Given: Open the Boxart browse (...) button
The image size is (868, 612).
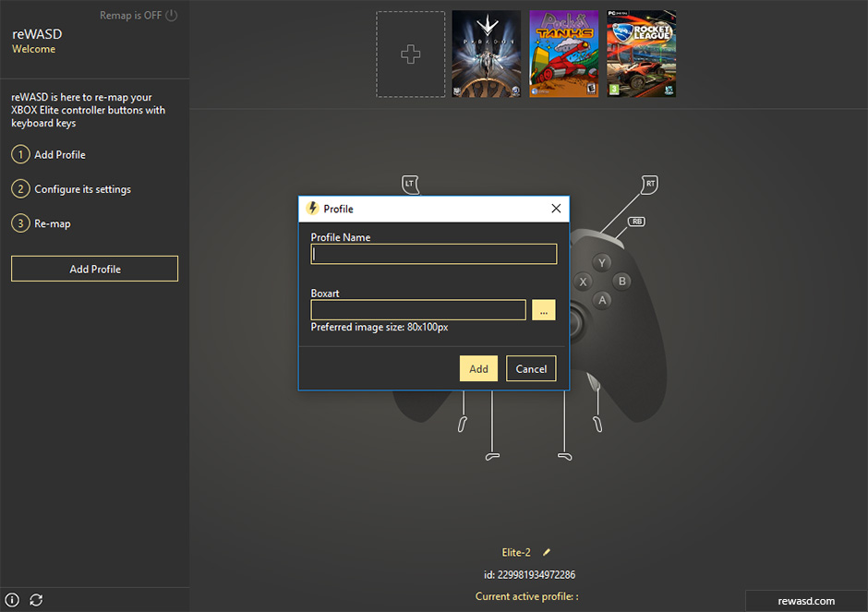Looking at the screenshot, I should pyautogui.click(x=544, y=310).
